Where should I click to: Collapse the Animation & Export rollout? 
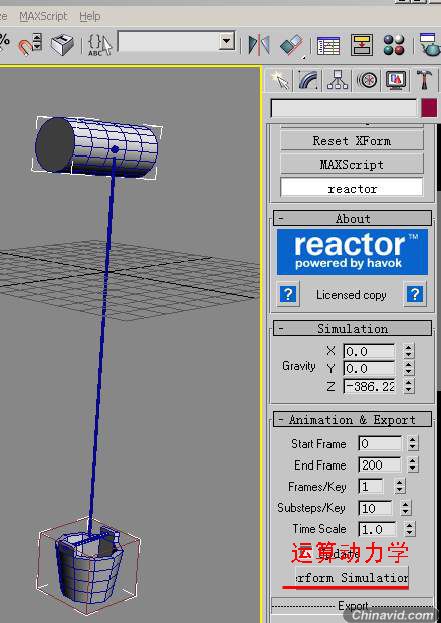click(352, 420)
